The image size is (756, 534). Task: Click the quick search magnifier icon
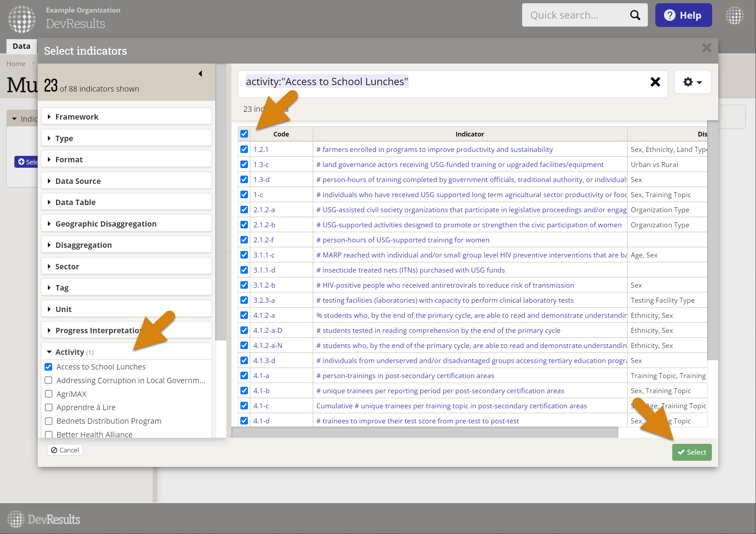[x=635, y=15]
